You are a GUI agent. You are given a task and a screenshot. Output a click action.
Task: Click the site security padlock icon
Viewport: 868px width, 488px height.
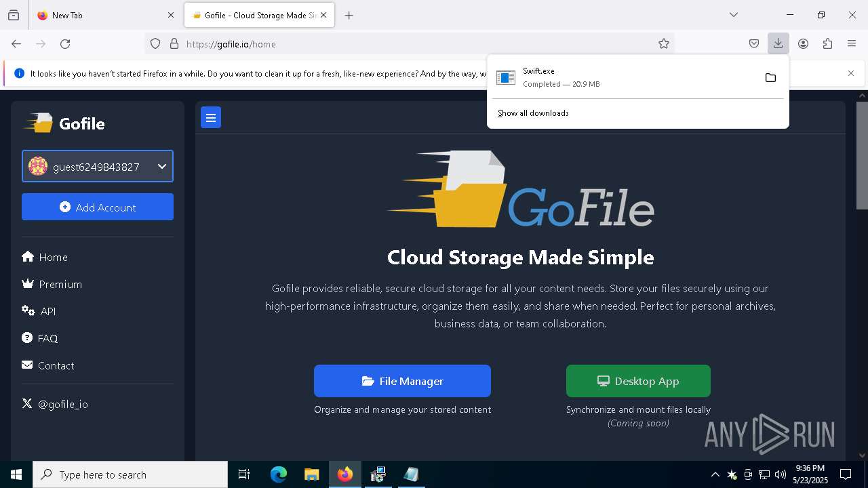tap(174, 44)
